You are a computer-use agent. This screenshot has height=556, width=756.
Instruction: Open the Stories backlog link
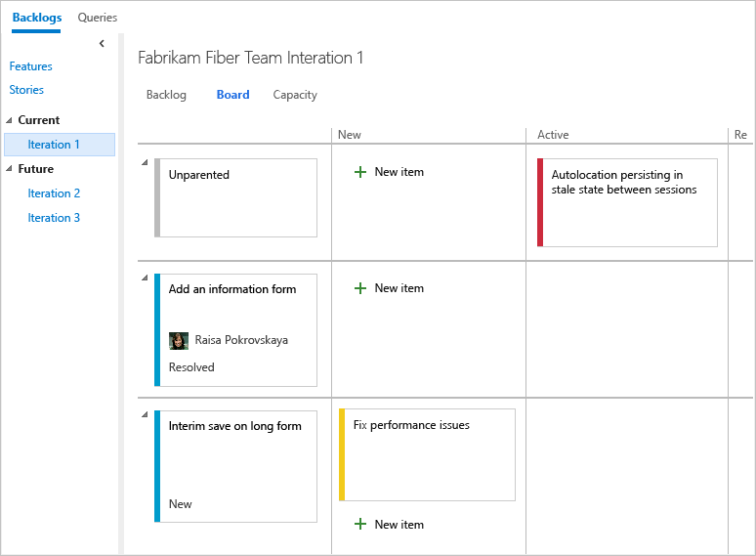(x=26, y=90)
